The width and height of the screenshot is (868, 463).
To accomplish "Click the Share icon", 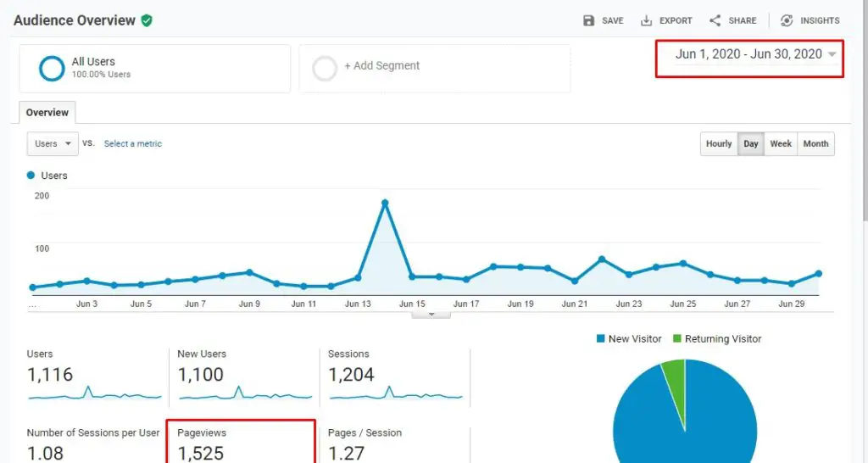I will tap(715, 20).
